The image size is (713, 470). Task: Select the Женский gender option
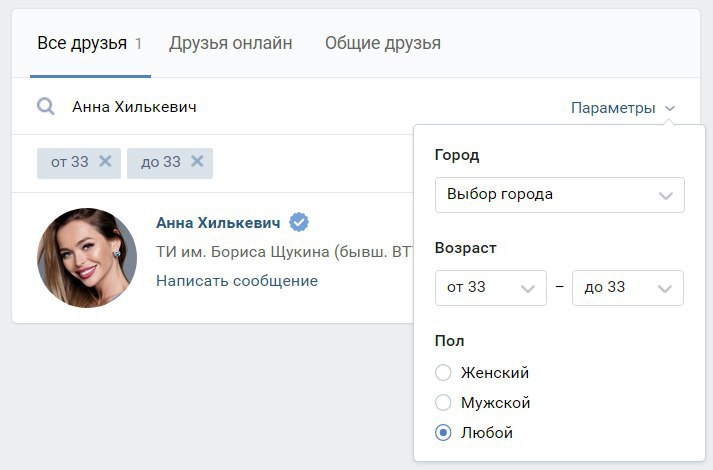[x=444, y=373]
